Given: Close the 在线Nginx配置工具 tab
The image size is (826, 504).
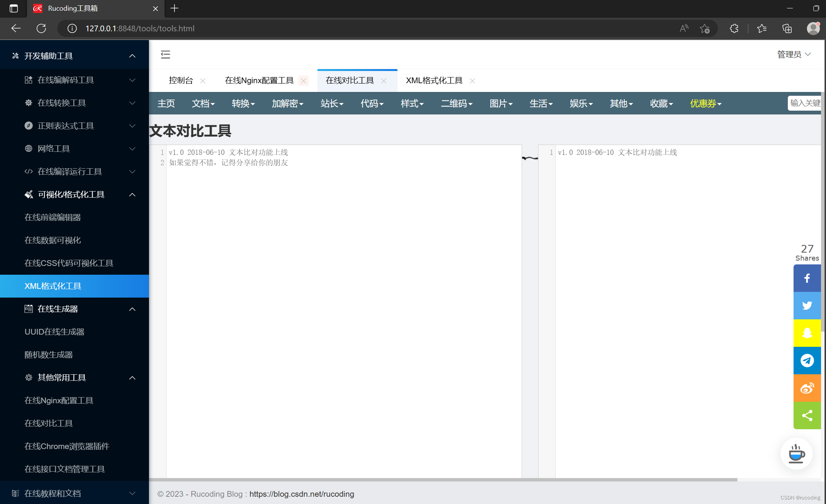Looking at the screenshot, I should pos(304,81).
